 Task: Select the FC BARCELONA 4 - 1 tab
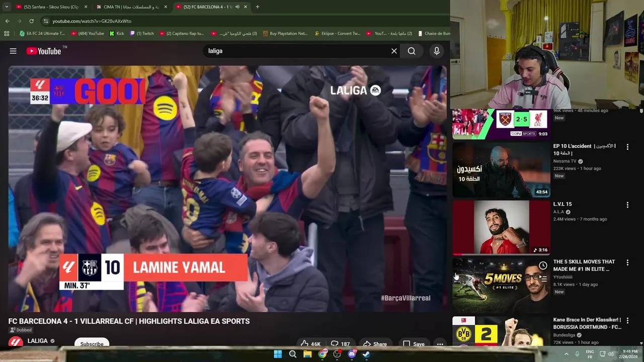click(211, 7)
